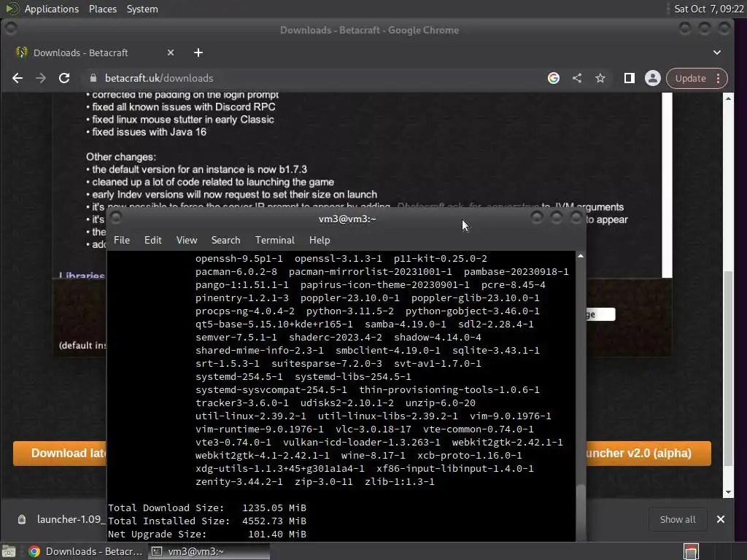Open the launcher-1.09 downloaded file item
Image resolution: width=747 pixels, height=560 pixels.
click(60, 519)
